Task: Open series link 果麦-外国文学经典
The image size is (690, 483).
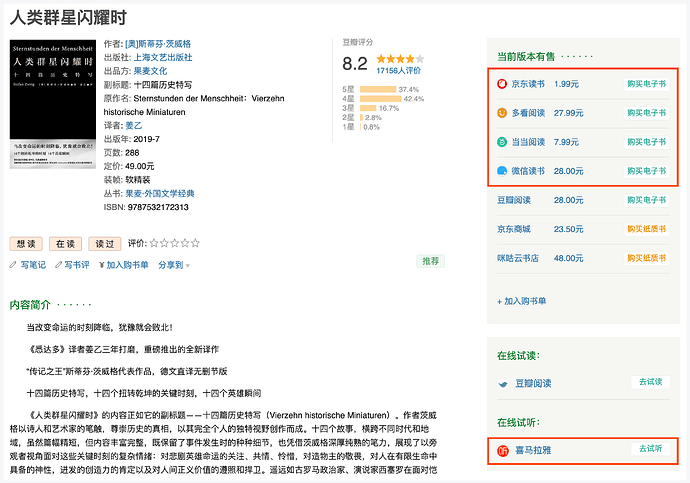Action: (160, 193)
